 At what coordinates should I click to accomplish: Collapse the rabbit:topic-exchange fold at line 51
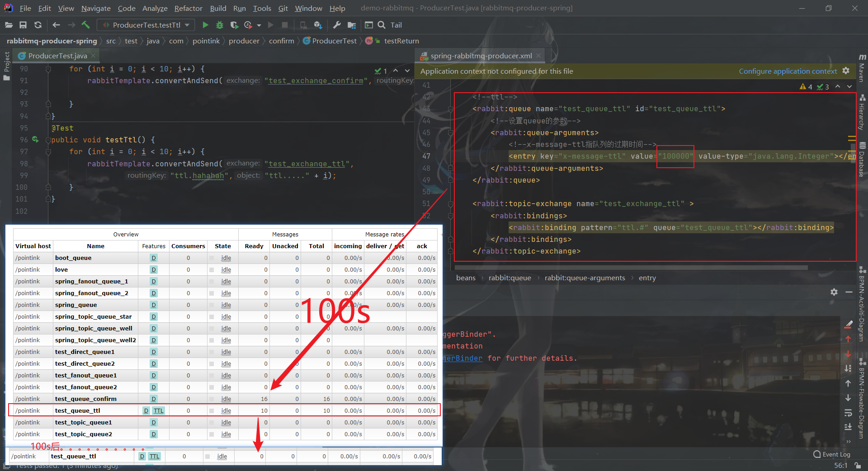[x=451, y=204]
